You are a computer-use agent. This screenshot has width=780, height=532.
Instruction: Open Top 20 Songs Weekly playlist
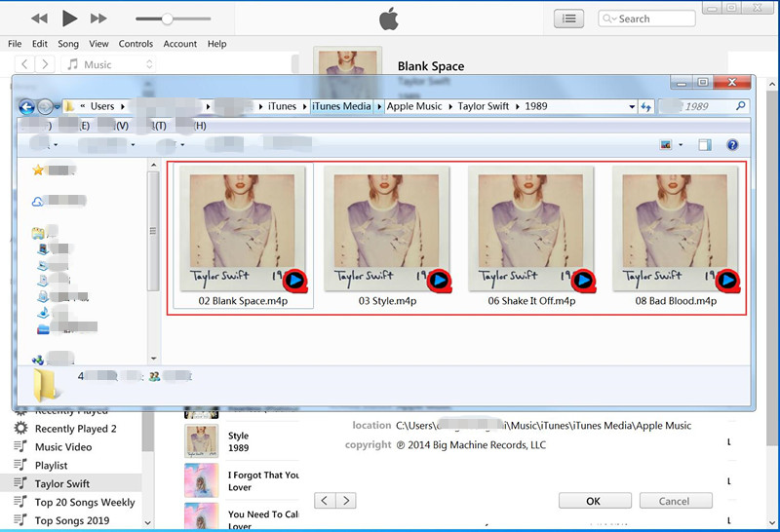click(85, 502)
